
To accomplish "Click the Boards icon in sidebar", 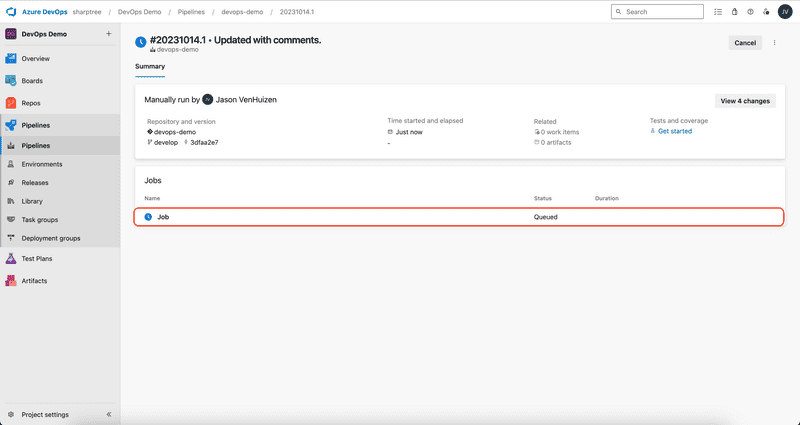I will click(x=11, y=81).
